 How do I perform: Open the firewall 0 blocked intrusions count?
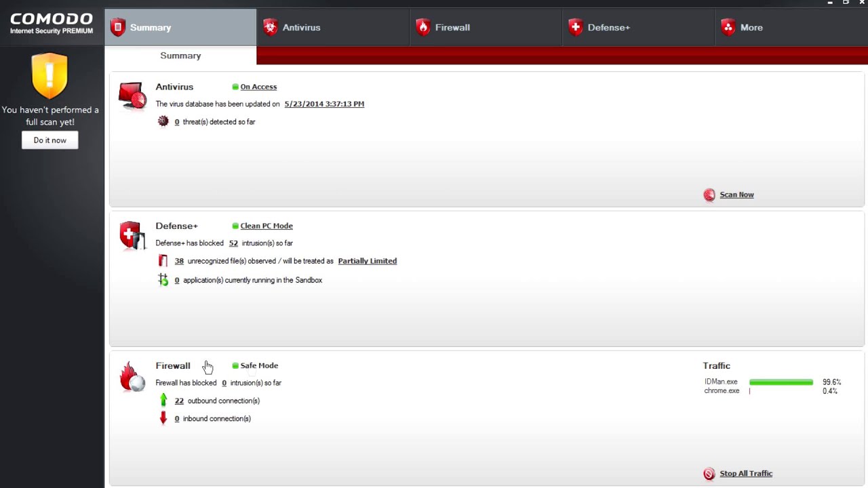tap(224, 383)
